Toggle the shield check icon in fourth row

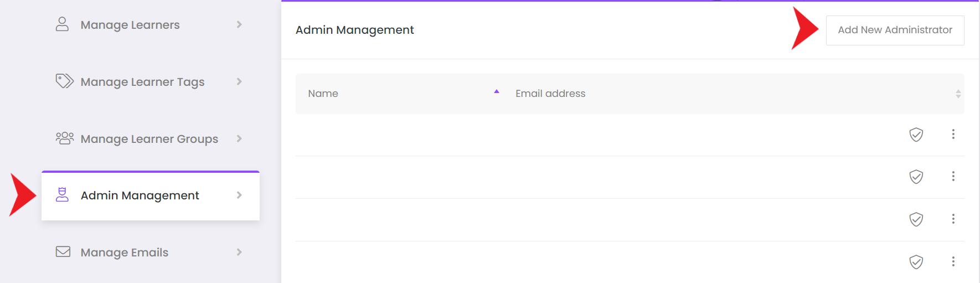point(916,262)
